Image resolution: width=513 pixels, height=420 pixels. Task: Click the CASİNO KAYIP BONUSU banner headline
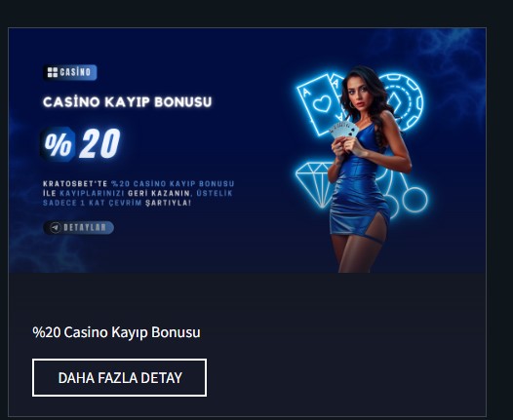point(127,102)
